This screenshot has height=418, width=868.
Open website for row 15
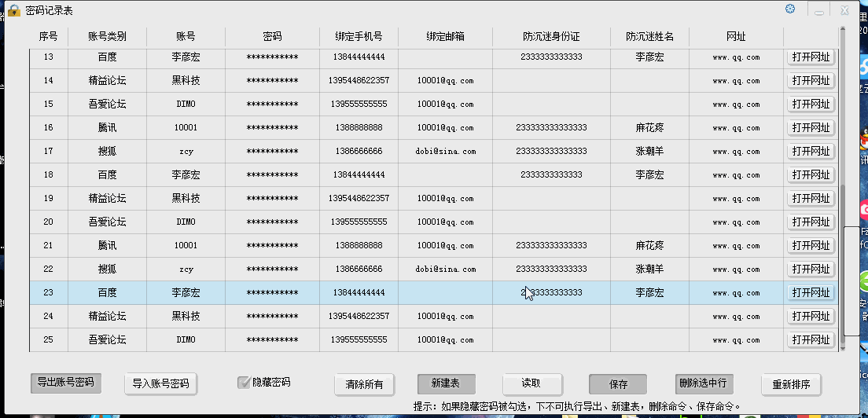tap(811, 104)
